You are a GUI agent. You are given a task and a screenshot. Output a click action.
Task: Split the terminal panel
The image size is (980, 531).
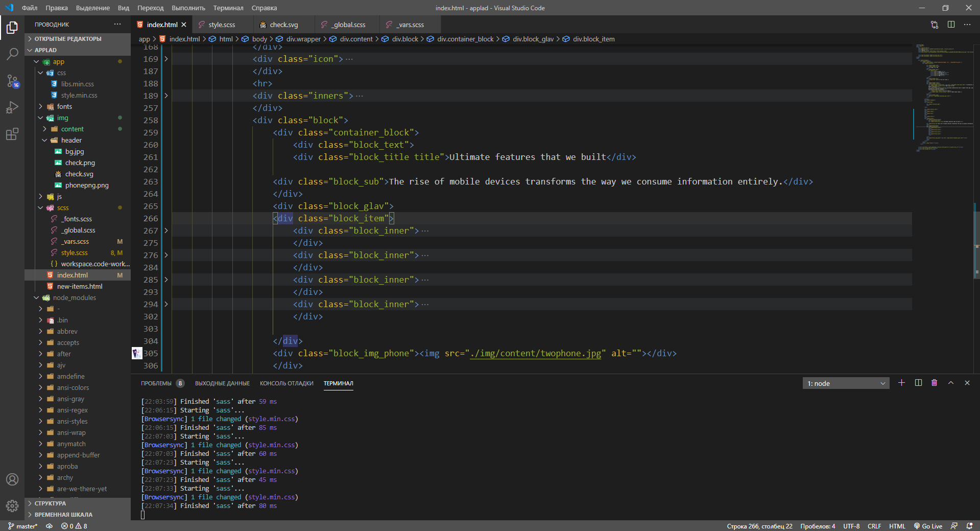[918, 383]
